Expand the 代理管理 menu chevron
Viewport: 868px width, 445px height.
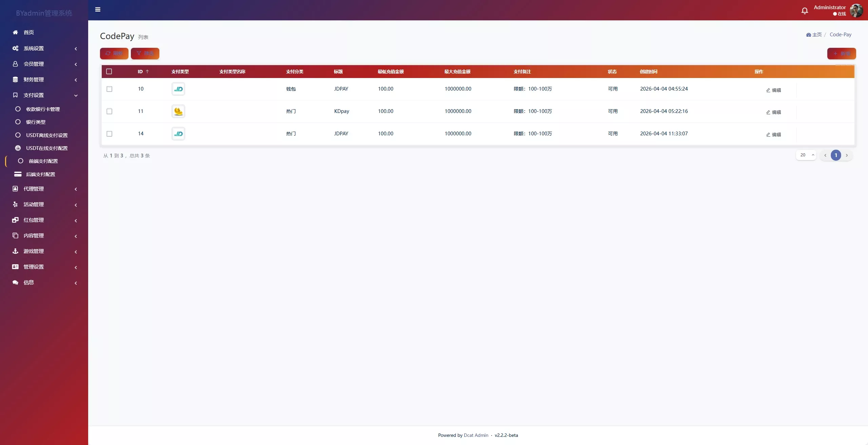(x=76, y=189)
